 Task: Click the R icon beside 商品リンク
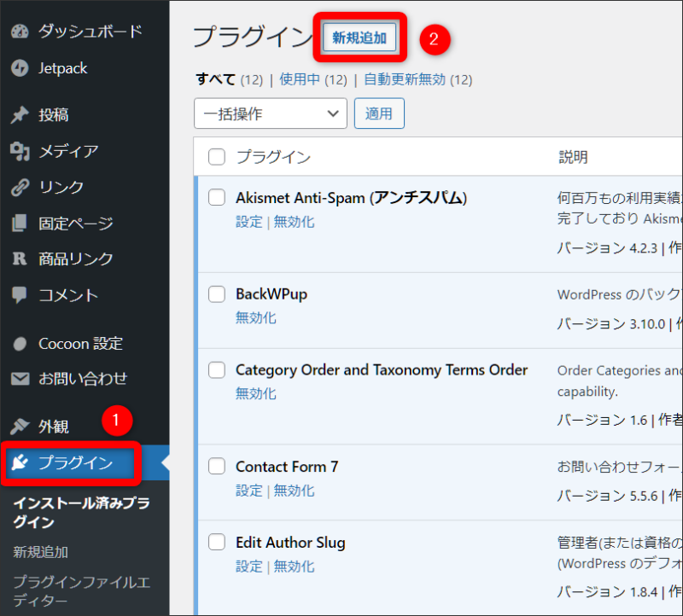pyautogui.click(x=20, y=259)
